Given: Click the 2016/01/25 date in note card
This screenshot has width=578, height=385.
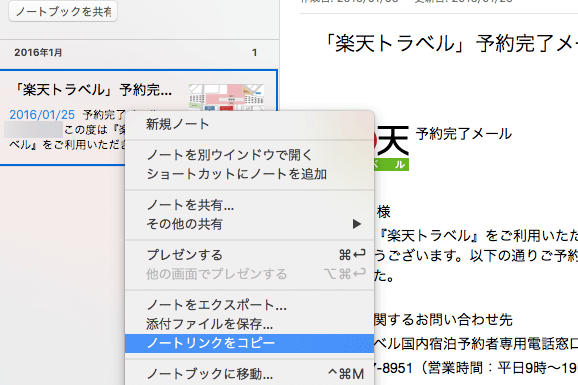Looking at the screenshot, I should (x=42, y=115).
